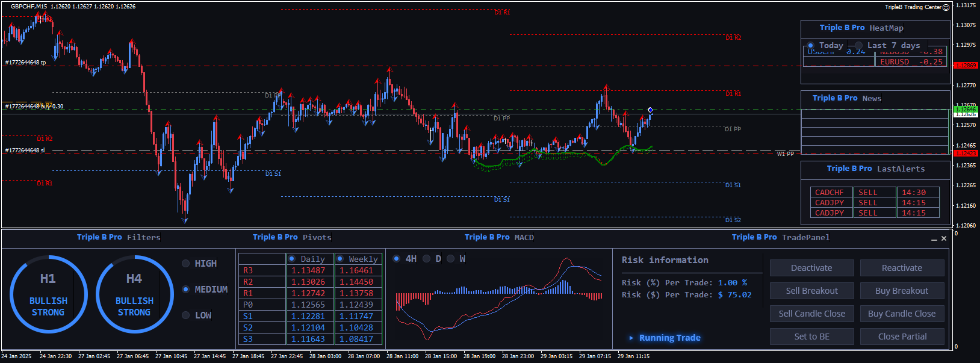Image resolution: width=980 pixels, height=363 pixels.
Task: Choose the MEDIUM filter radio button
Action: [186, 290]
